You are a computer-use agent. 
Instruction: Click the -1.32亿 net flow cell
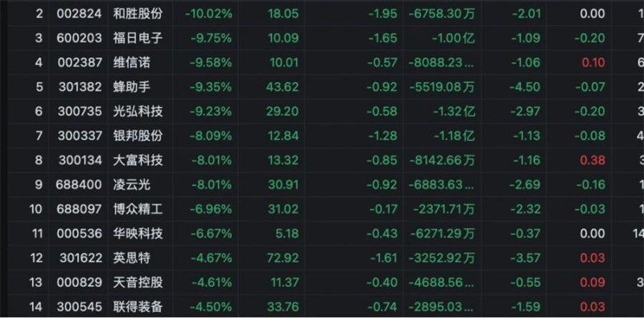click(x=453, y=111)
